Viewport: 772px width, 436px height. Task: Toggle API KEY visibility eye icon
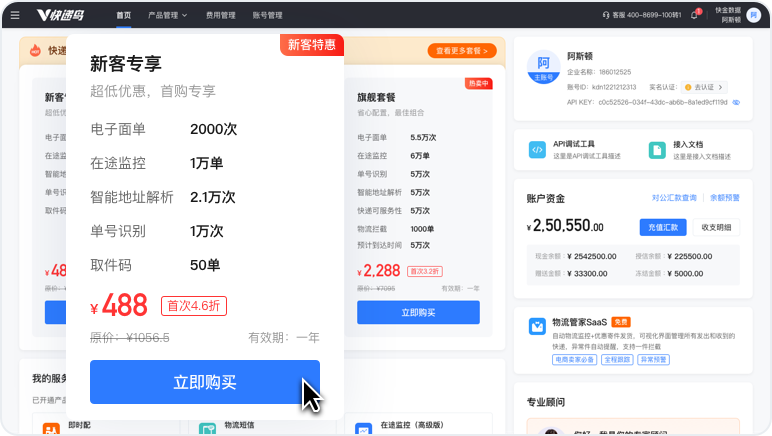click(x=736, y=102)
